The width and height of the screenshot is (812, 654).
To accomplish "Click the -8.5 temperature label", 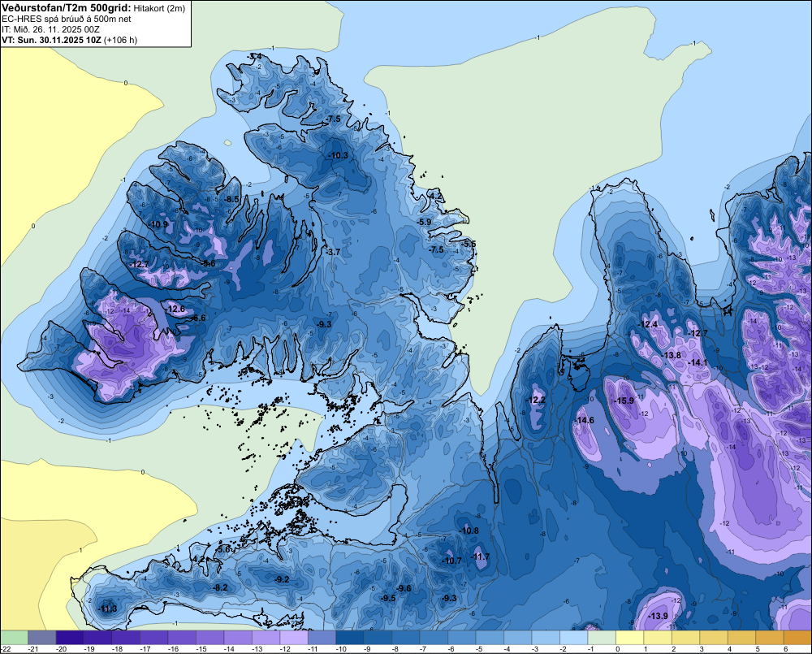I will 231,199.
